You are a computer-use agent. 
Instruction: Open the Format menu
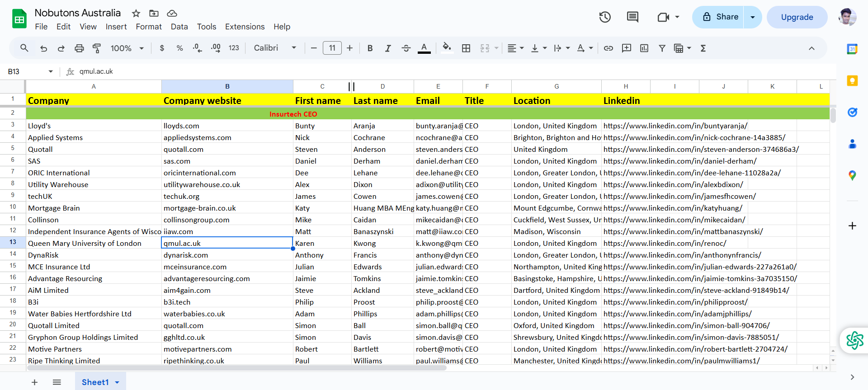click(x=149, y=27)
